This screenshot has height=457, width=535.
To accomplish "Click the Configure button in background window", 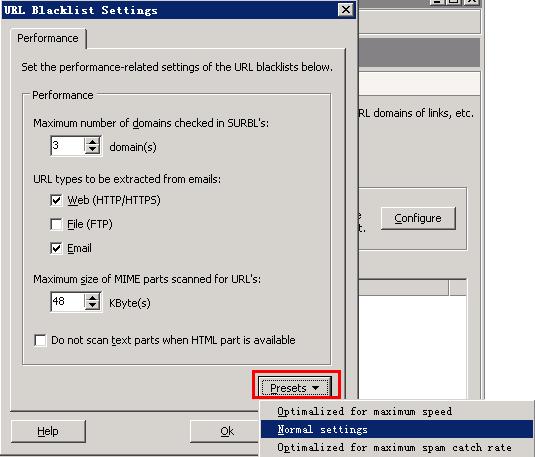I will (x=418, y=218).
